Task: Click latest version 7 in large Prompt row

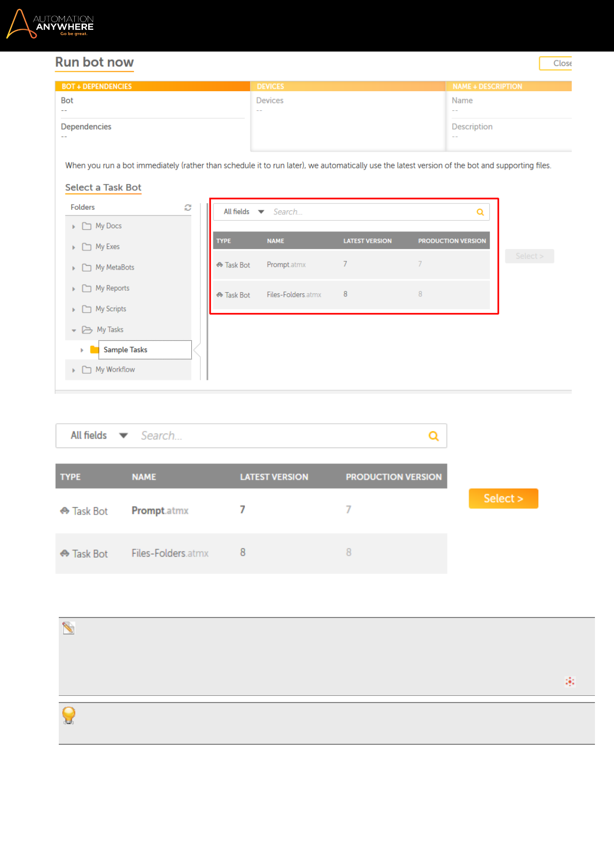Action: point(242,510)
